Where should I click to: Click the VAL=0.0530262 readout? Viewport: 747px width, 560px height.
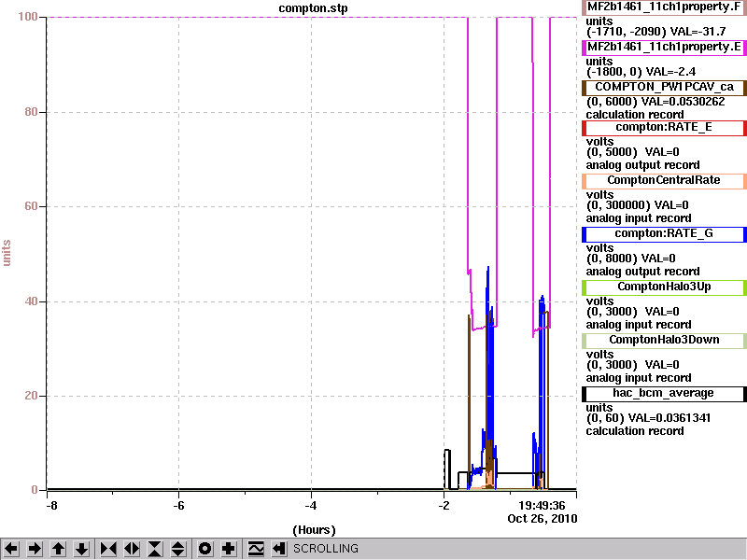tap(684, 102)
